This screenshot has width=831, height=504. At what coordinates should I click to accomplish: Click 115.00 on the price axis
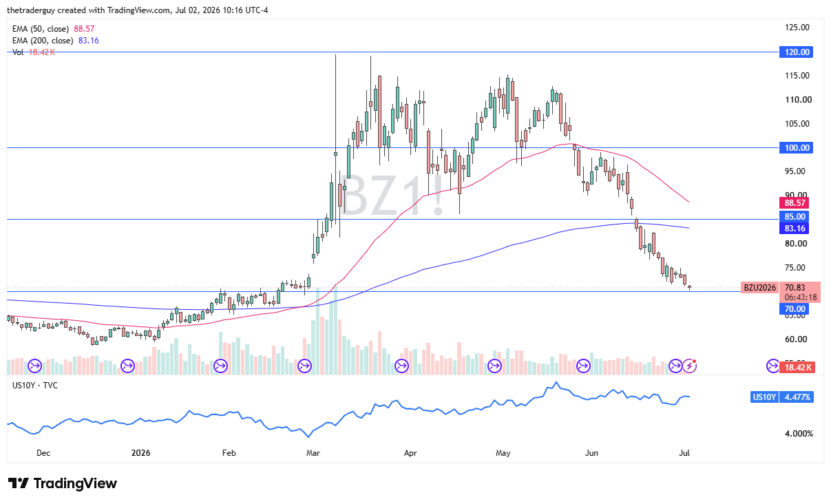click(798, 76)
